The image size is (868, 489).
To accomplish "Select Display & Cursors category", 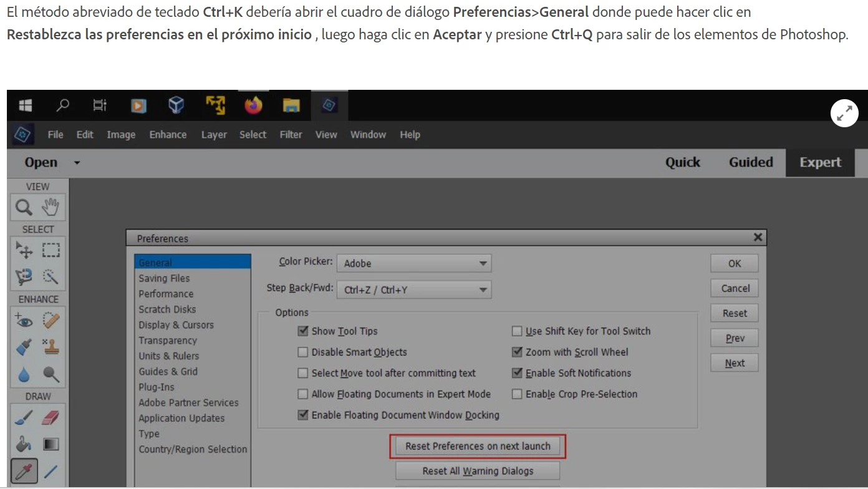I will pyautogui.click(x=176, y=325).
